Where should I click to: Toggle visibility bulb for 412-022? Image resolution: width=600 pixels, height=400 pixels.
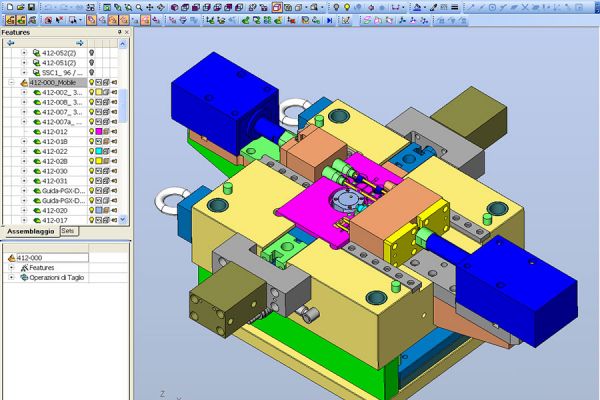click(x=93, y=152)
